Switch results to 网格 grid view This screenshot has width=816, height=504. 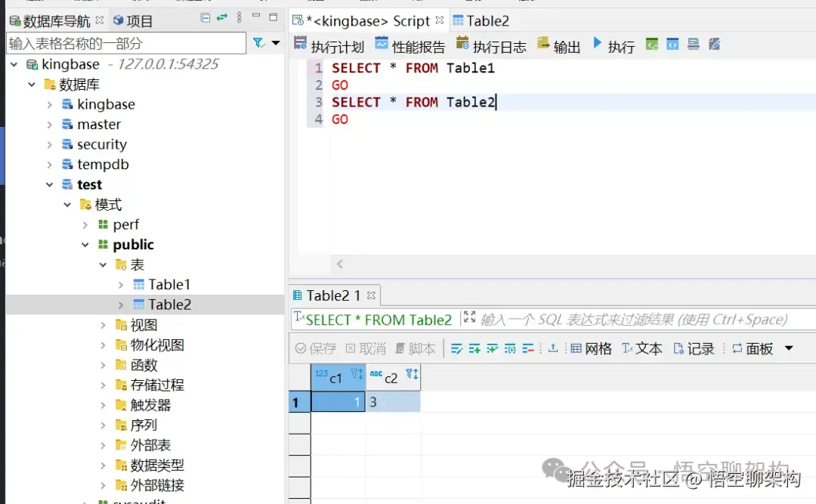(591, 348)
